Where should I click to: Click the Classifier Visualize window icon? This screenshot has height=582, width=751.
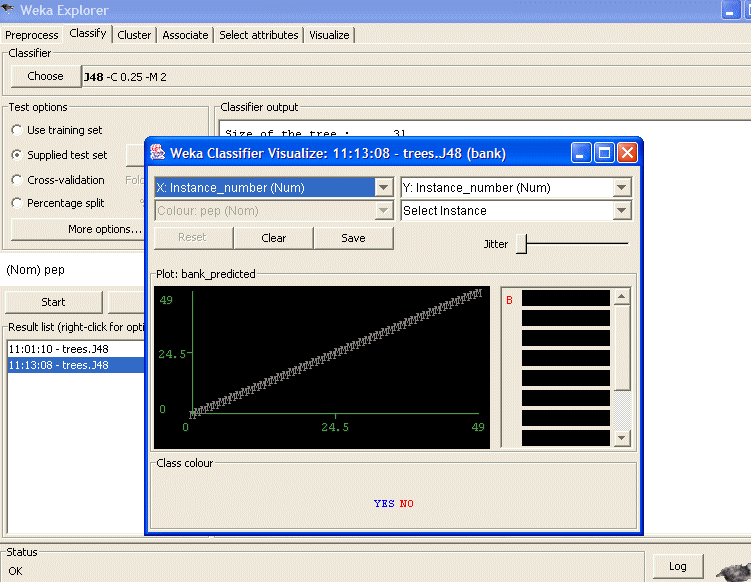click(158, 153)
